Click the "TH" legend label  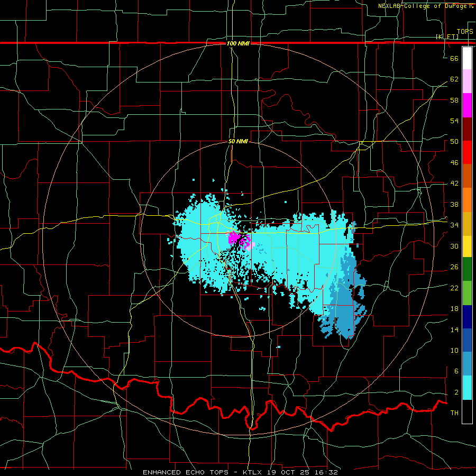[454, 413]
